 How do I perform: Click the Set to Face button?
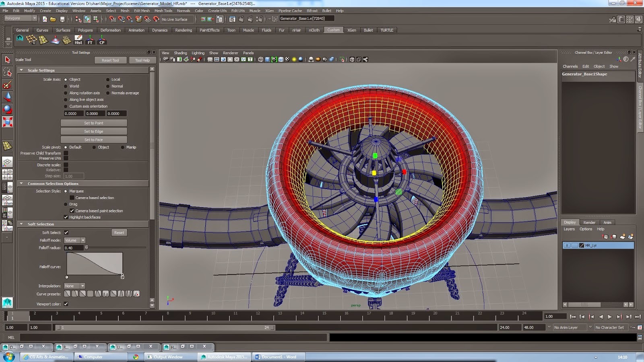coord(94,140)
